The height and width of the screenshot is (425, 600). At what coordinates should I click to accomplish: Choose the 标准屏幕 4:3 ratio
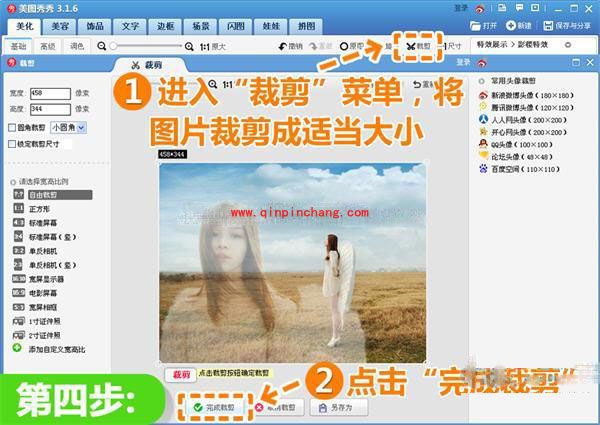click(35, 223)
